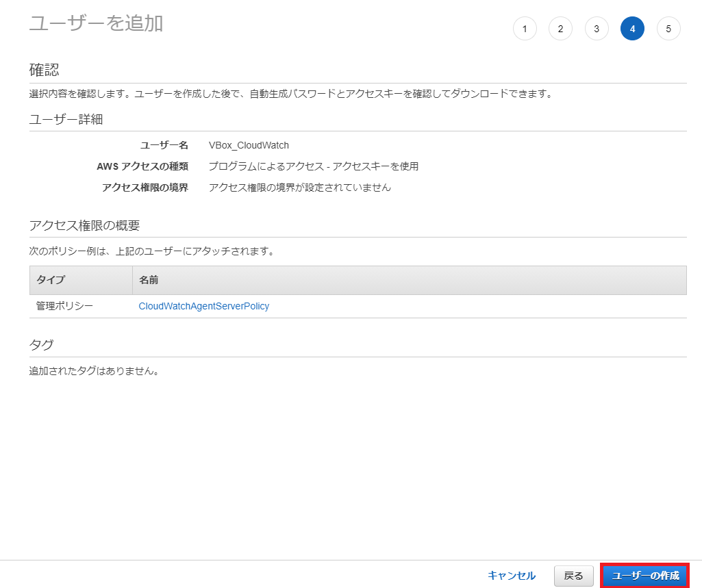Click the 戻る back button
The height and width of the screenshot is (588, 702).
(573, 576)
